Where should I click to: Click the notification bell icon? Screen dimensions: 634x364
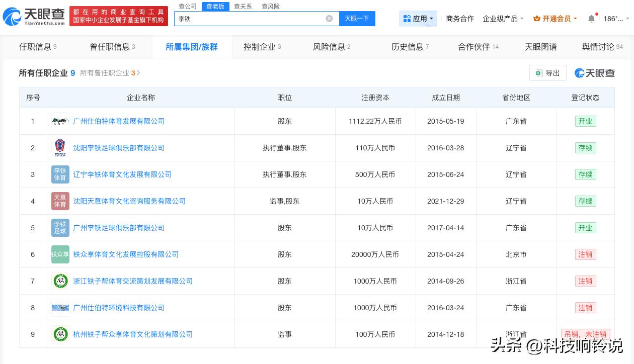click(x=591, y=19)
